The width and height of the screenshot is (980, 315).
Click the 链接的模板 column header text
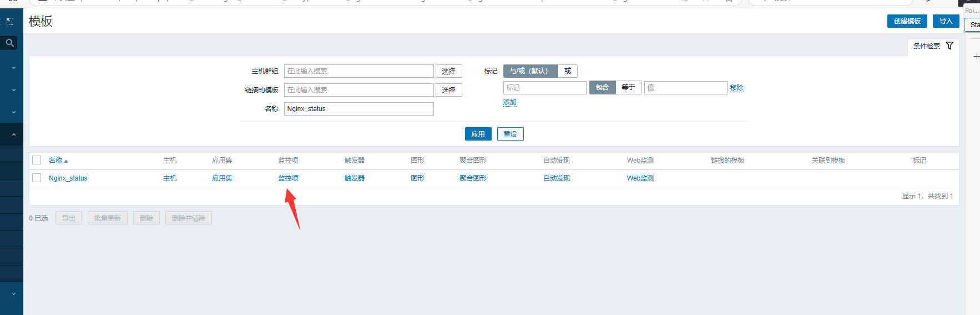(x=728, y=161)
